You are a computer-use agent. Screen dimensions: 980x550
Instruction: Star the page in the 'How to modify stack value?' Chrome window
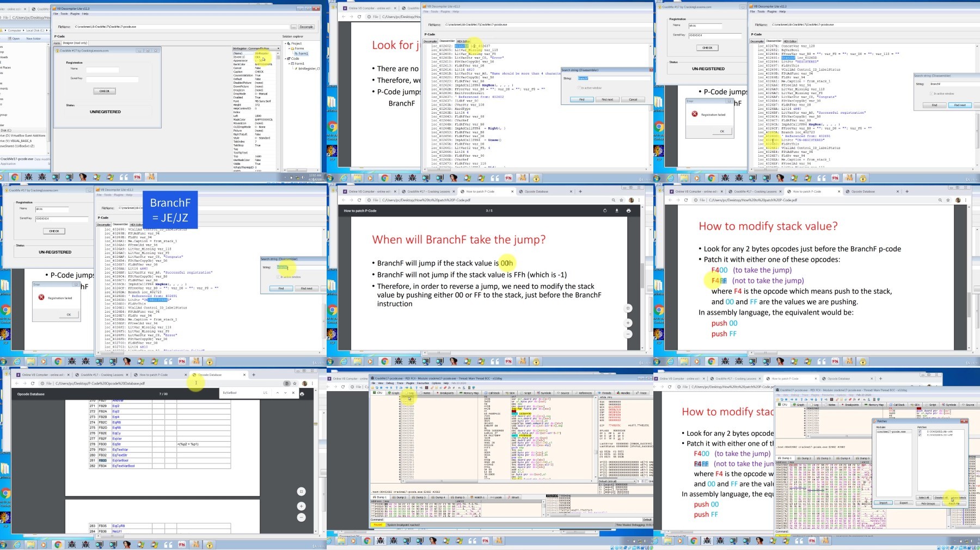[x=949, y=200]
